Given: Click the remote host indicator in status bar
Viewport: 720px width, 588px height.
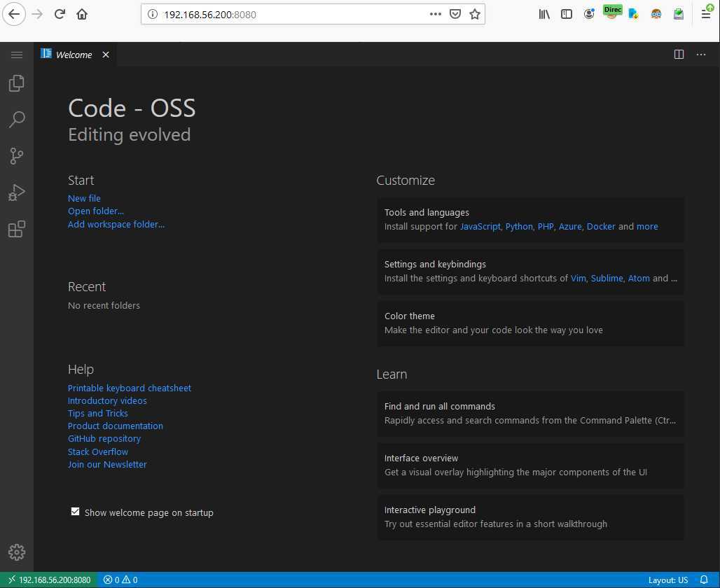Looking at the screenshot, I should tap(49, 580).
